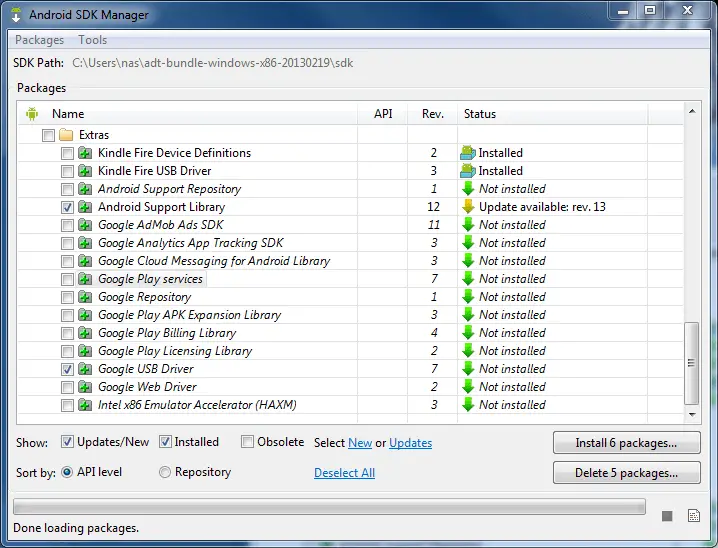This screenshot has height=548, width=718.
Task: Click the not-installed arrow for Google Web Driver
Action: [x=467, y=387]
